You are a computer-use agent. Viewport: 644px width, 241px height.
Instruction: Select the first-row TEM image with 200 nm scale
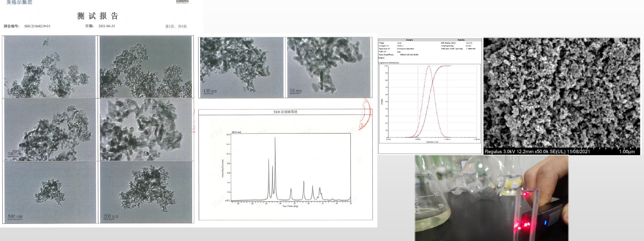pyautogui.click(x=145, y=67)
